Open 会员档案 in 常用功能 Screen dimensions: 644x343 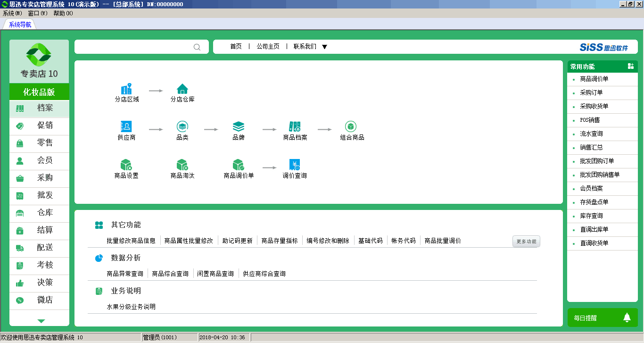pos(603,189)
